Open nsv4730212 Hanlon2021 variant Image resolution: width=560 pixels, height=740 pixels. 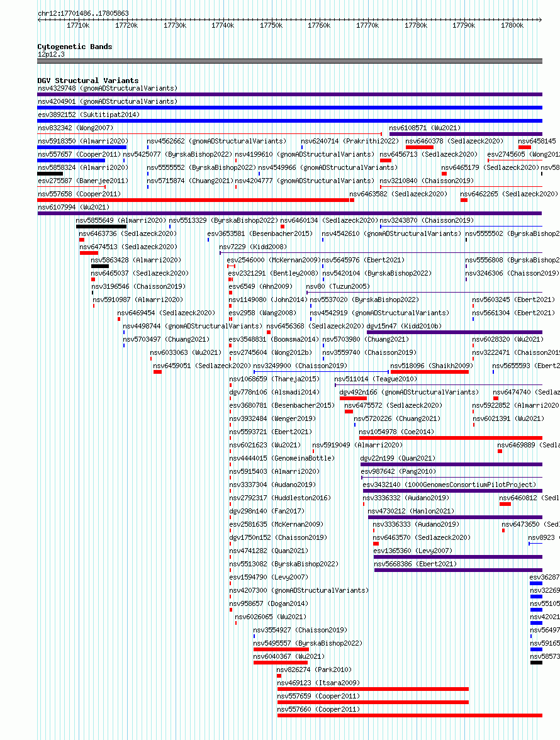click(x=411, y=511)
